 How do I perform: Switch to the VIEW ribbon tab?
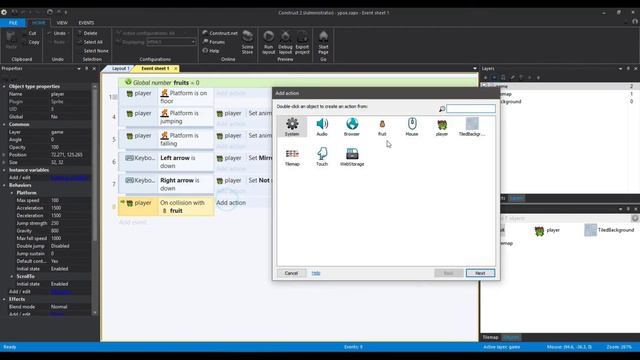click(62, 23)
